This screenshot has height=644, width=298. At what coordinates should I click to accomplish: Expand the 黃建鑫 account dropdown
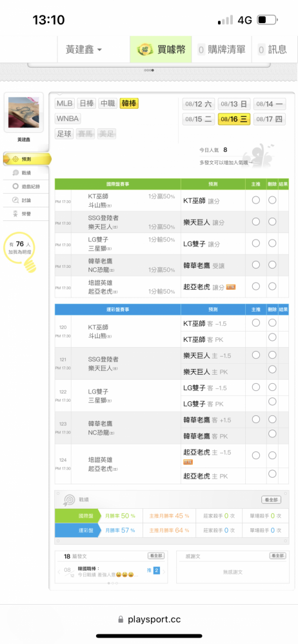tap(84, 50)
